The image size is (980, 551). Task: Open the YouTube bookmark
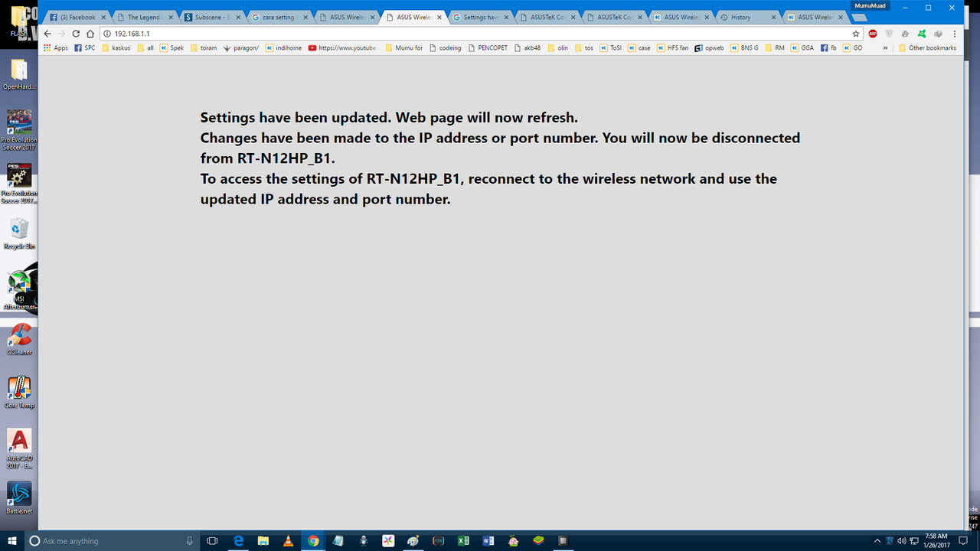coord(342,47)
